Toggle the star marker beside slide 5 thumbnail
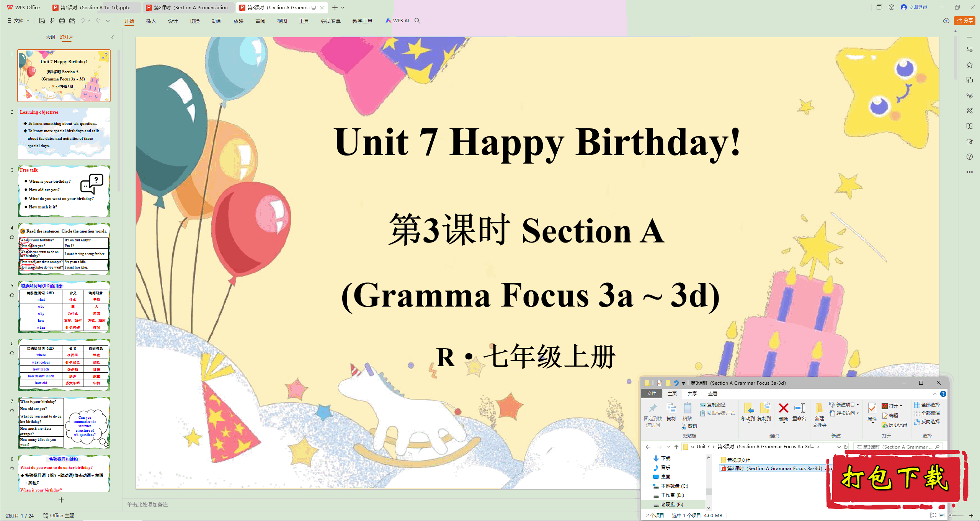980x521 pixels. [x=12, y=295]
